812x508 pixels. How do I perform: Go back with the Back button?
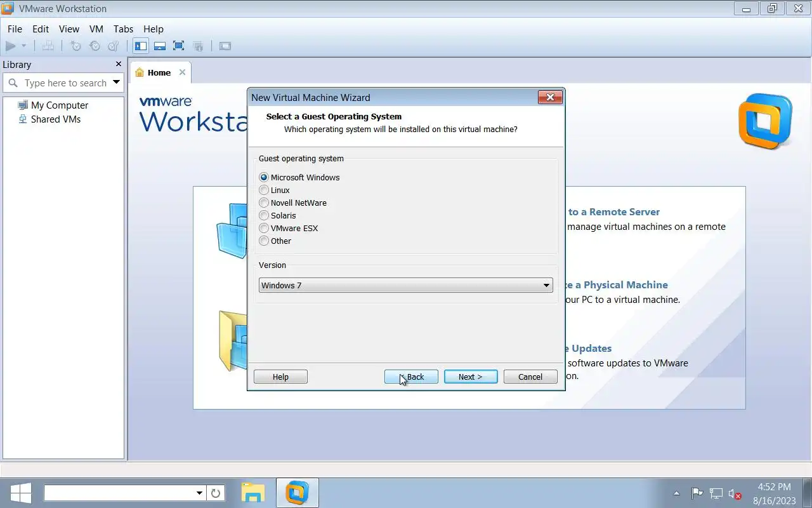point(411,377)
